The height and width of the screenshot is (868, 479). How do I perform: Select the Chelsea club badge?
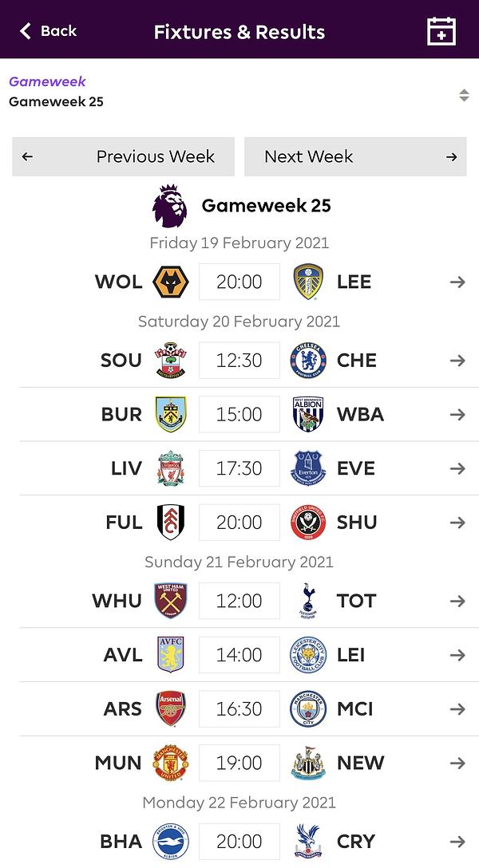(308, 361)
